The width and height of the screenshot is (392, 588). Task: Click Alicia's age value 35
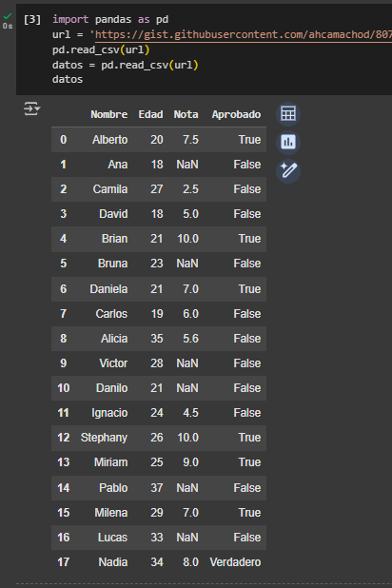coord(157,339)
